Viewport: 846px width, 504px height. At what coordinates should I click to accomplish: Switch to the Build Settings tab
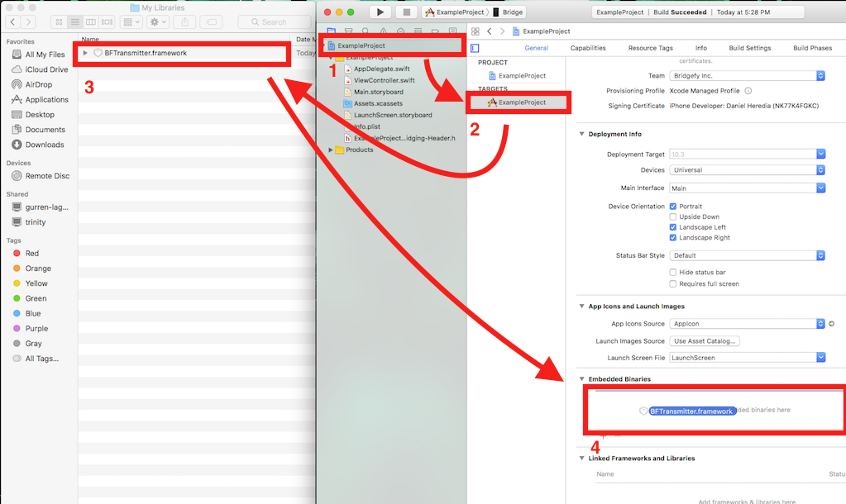pos(749,48)
